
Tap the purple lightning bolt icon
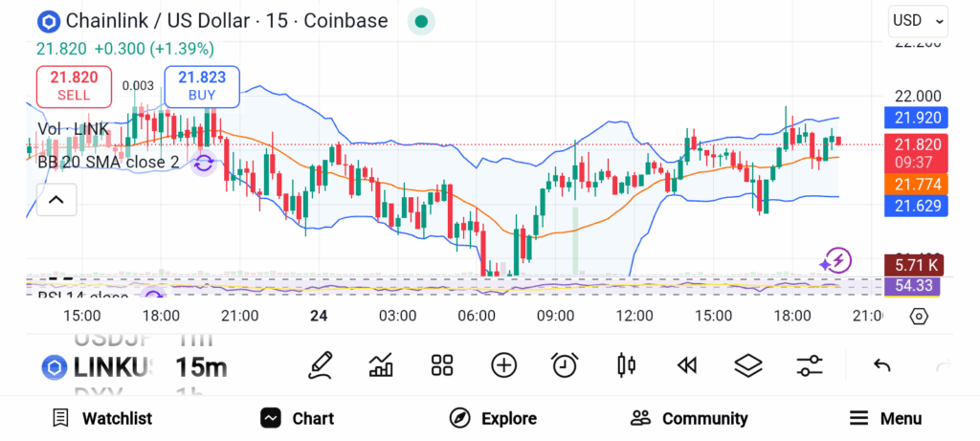pos(835,260)
